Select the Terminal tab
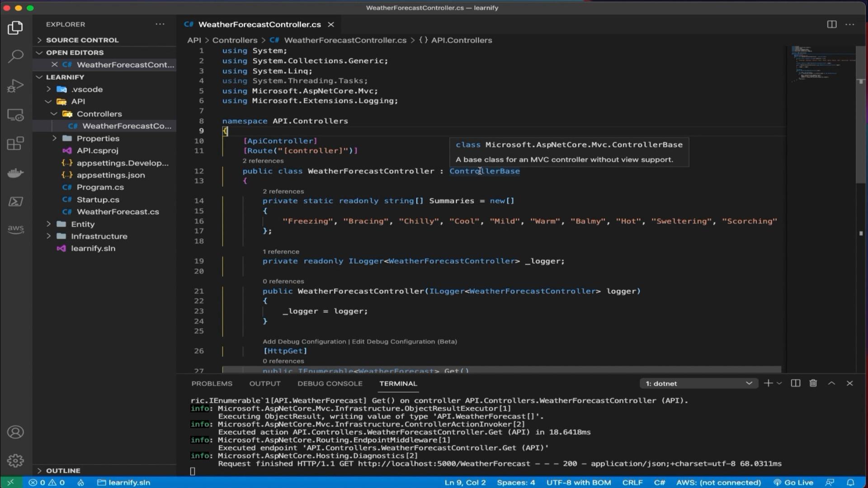 pyautogui.click(x=398, y=383)
